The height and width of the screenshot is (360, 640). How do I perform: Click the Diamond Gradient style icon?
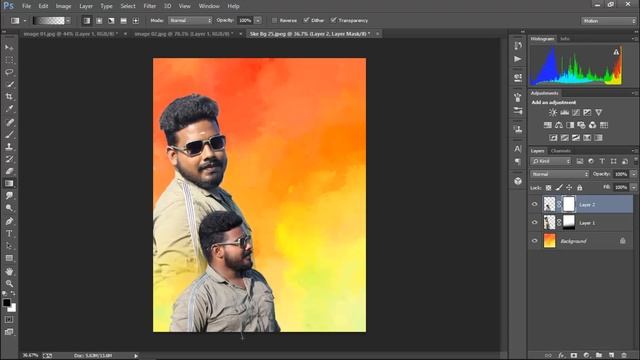136,20
